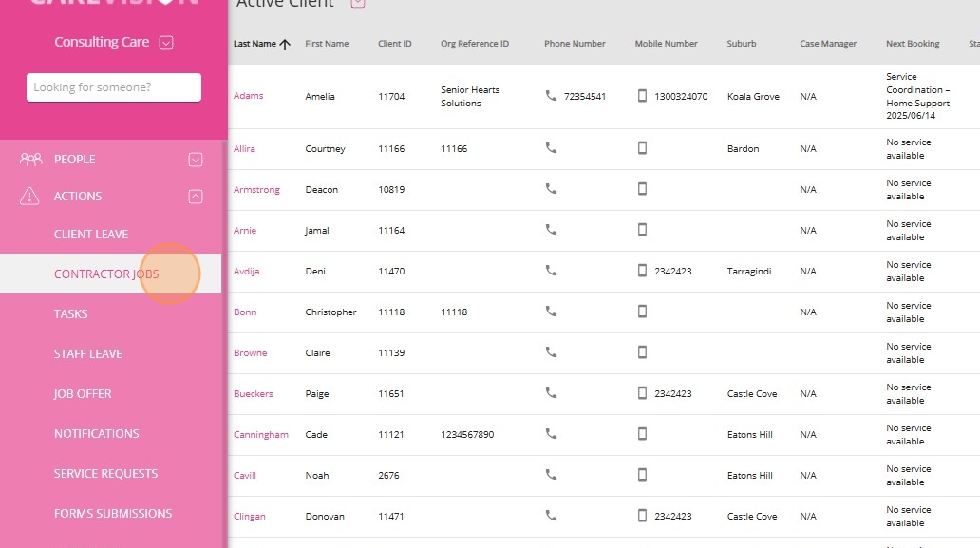Screen dimensions: 980x548
Task: Open Staff Leave menu item
Action: [88, 353]
